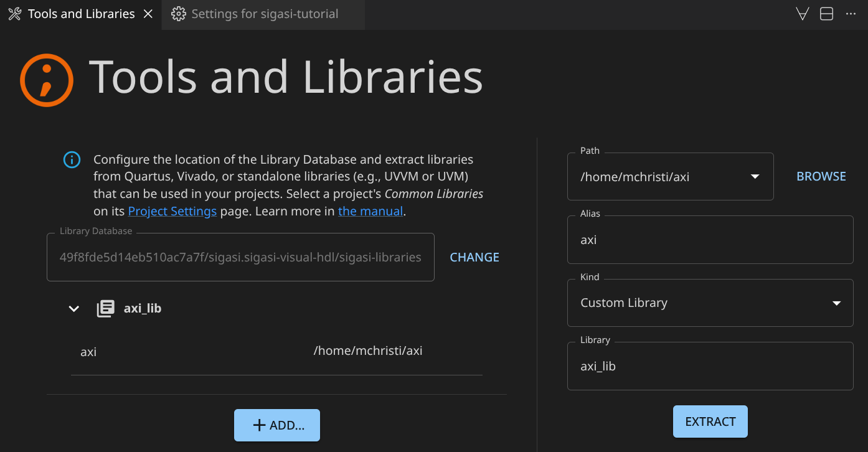The width and height of the screenshot is (868, 452).
Task: Select the Tools and Libraries tab
Action: (81, 14)
